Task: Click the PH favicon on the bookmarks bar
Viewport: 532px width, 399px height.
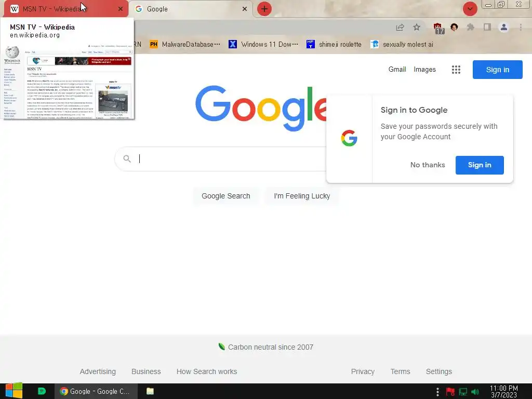Action: point(154,45)
